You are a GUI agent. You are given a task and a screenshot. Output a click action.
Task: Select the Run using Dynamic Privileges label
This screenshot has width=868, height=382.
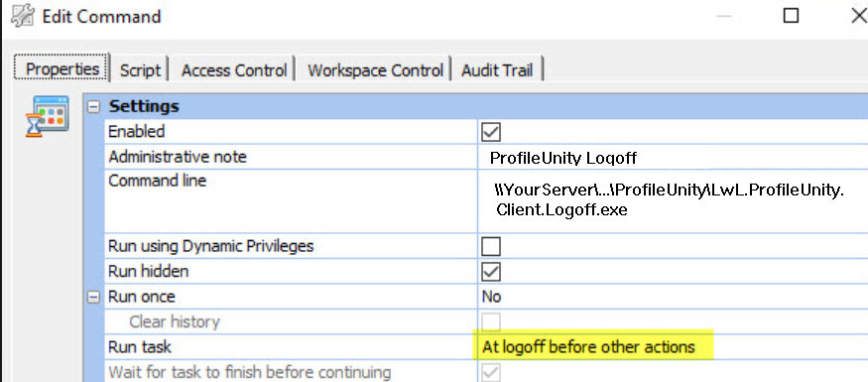pyautogui.click(x=211, y=246)
